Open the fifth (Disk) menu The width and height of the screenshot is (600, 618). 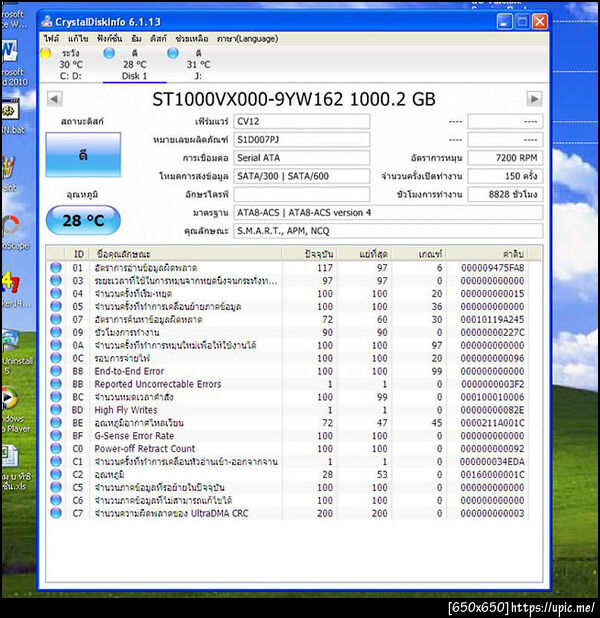pyautogui.click(x=158, y=39)
